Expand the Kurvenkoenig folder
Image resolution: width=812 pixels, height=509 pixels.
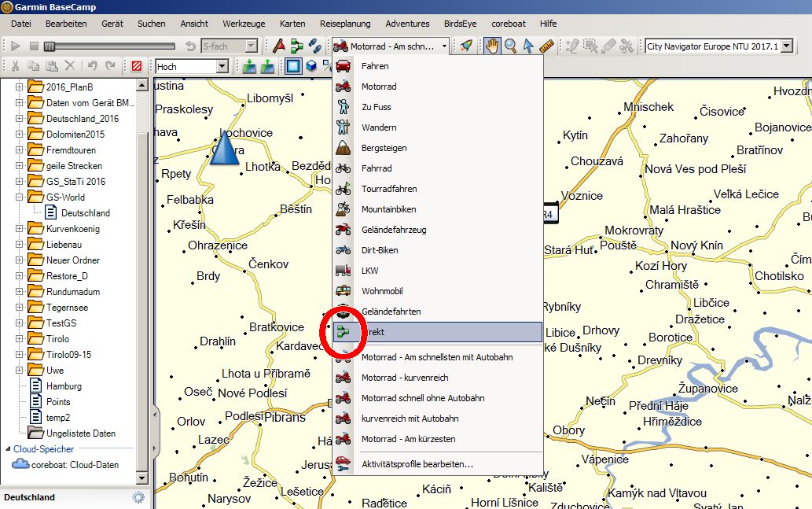coord(18,229)
